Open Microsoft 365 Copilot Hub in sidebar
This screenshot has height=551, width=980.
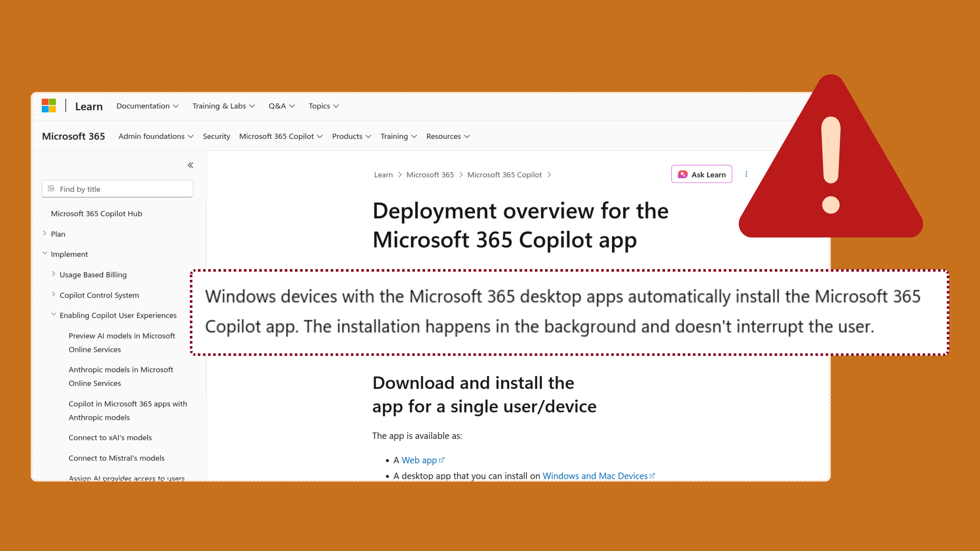97,214
